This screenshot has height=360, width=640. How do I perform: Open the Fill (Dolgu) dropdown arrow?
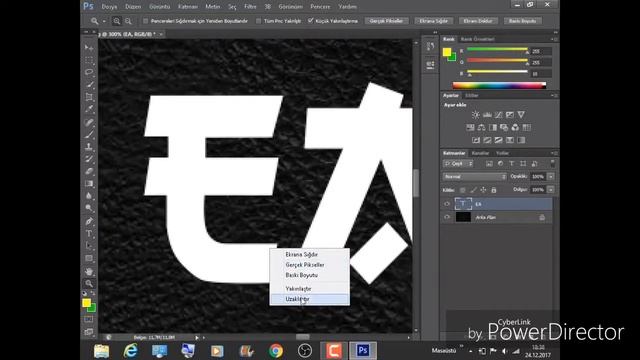tap(551, 190)
